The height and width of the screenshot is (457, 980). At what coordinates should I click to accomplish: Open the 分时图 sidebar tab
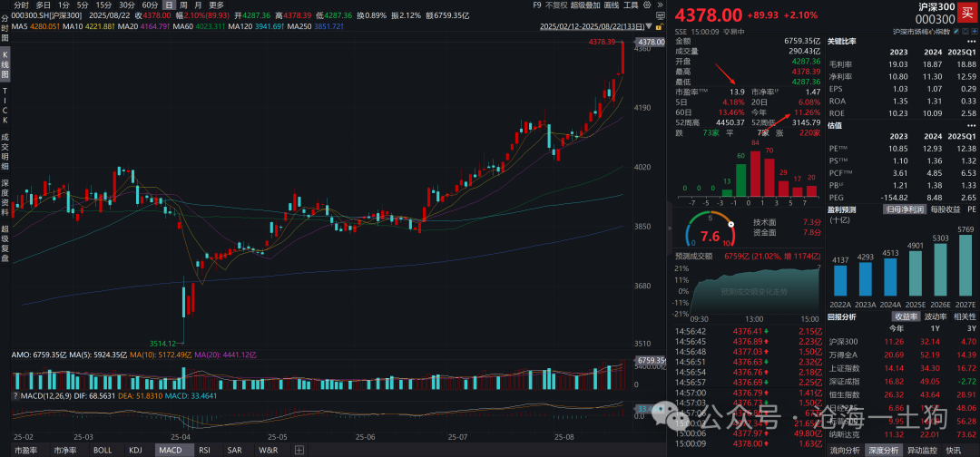tap(5, 29)
